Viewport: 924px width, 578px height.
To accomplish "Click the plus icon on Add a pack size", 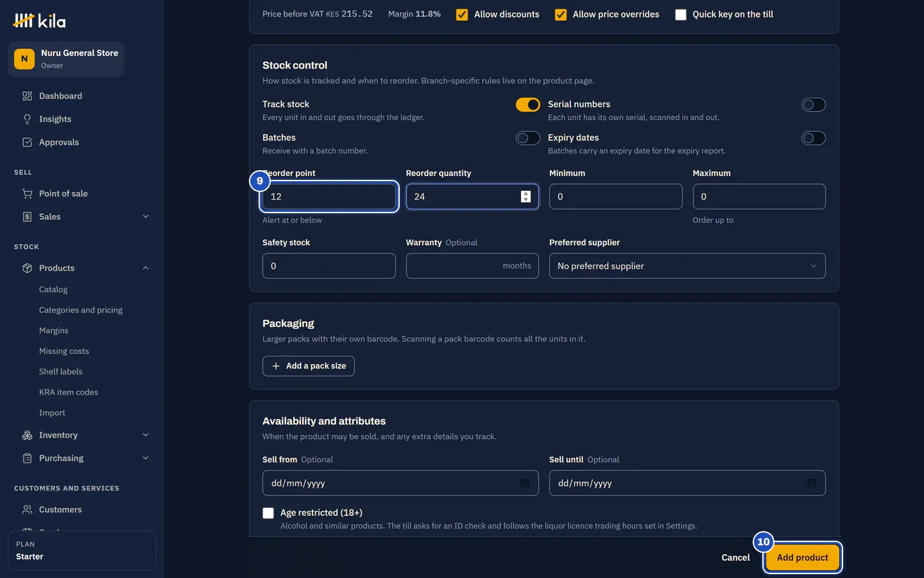I will point(276,366).
